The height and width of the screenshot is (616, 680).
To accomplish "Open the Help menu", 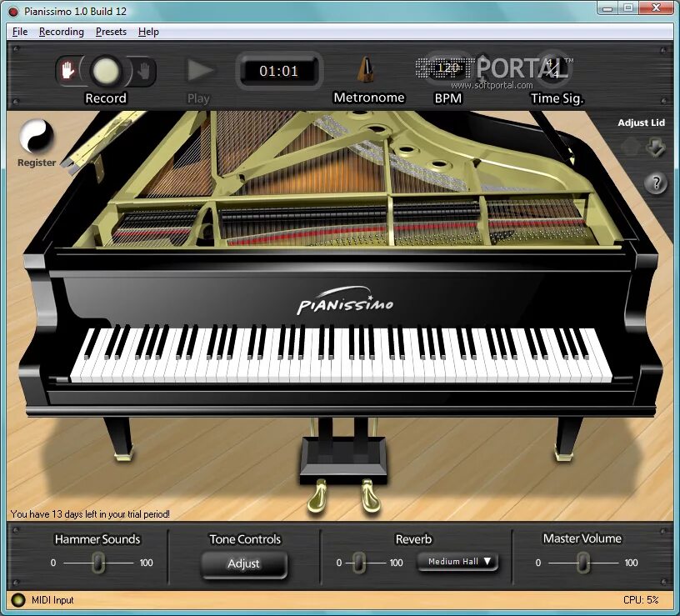I will tap(148, 32).
